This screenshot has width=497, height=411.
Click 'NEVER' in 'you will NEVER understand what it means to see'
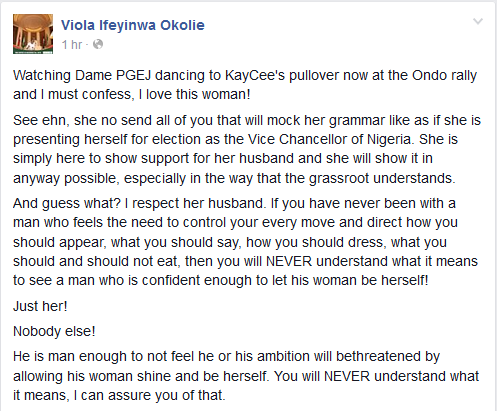289,261
